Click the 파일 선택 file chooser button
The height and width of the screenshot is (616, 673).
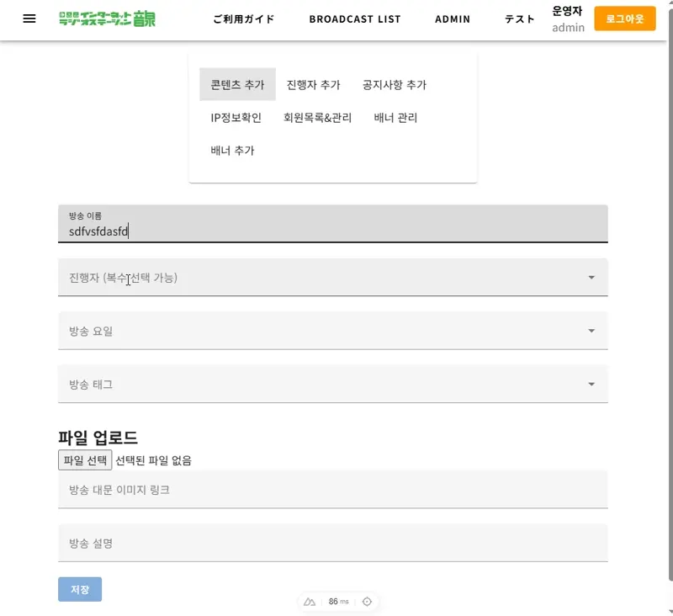click(85, 460)
